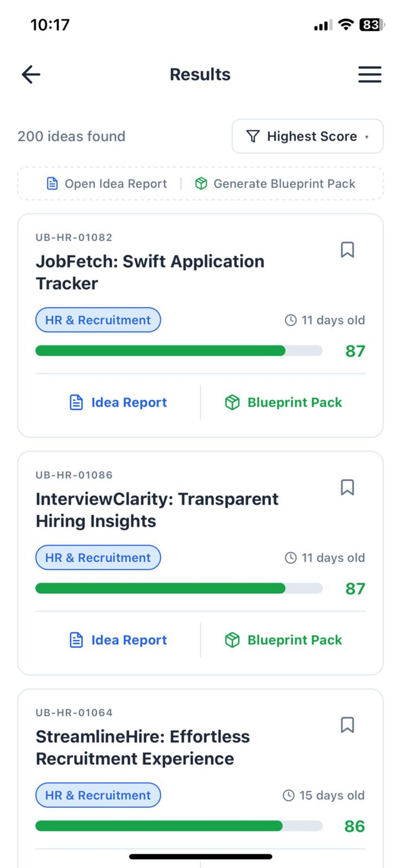Click the JobFetch score progress bar
Viewport: 401px width, 868px height.
click(179, 351)
